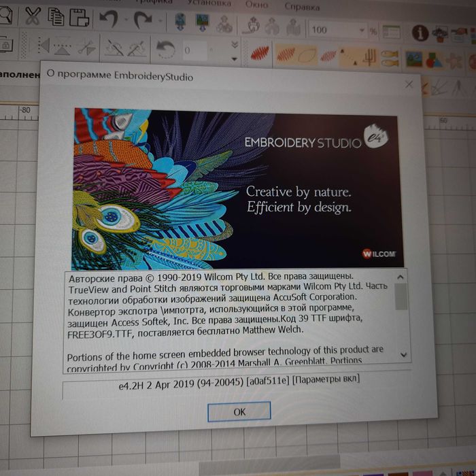This screenshot has height=476, width=476.
Task: Click the line starting 'Portions of the home screen'
Action: pyautogui.click(x=225, y=354)
